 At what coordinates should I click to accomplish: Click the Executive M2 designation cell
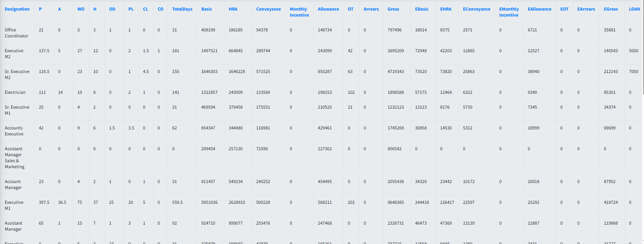pos(14,54)
